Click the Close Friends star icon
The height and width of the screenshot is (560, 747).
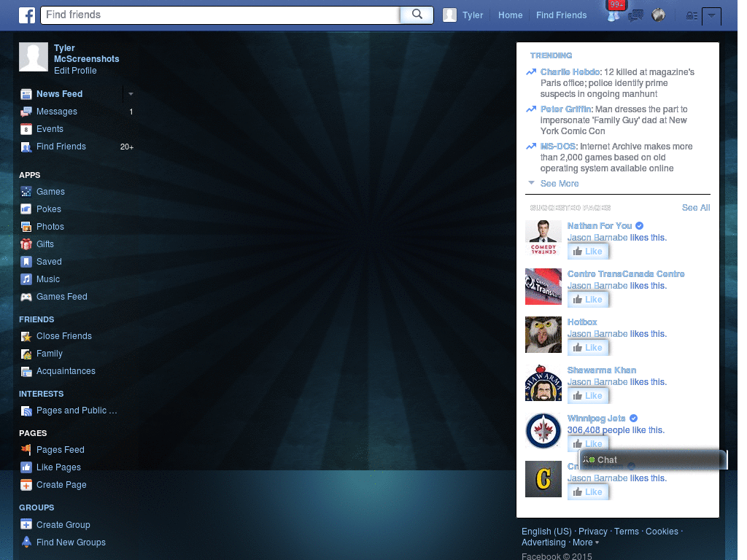click(26, 337)
